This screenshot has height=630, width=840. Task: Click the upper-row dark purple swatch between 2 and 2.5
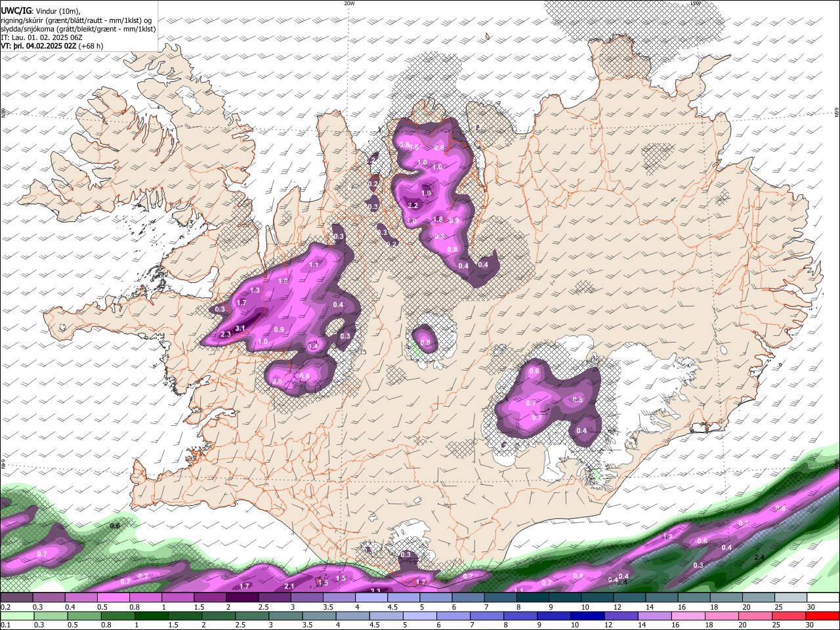point(241,598)
